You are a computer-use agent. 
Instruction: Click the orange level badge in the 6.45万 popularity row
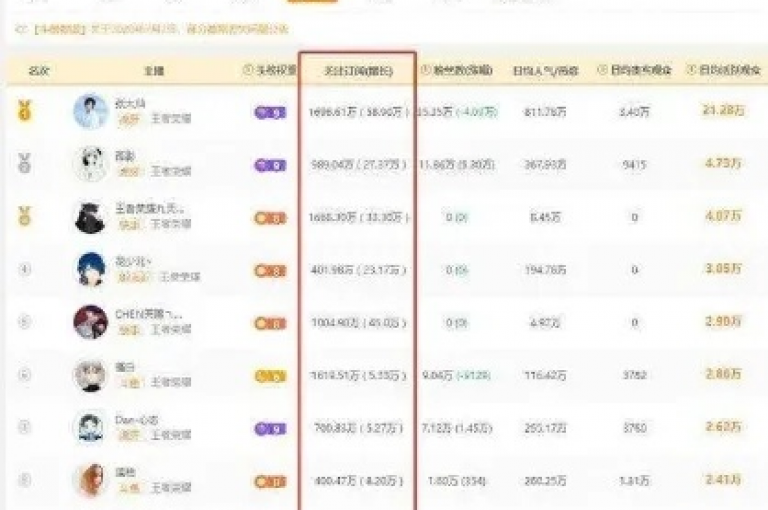(x=270, y=218)
